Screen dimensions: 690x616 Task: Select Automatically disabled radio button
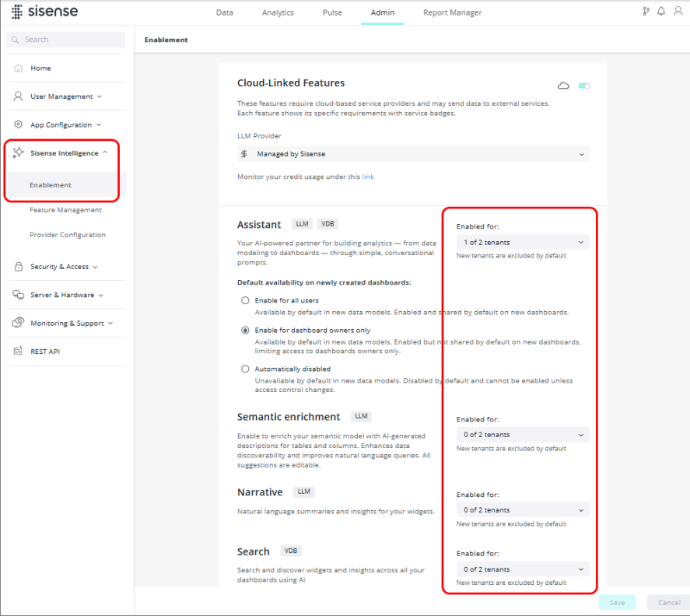[245, 369]
